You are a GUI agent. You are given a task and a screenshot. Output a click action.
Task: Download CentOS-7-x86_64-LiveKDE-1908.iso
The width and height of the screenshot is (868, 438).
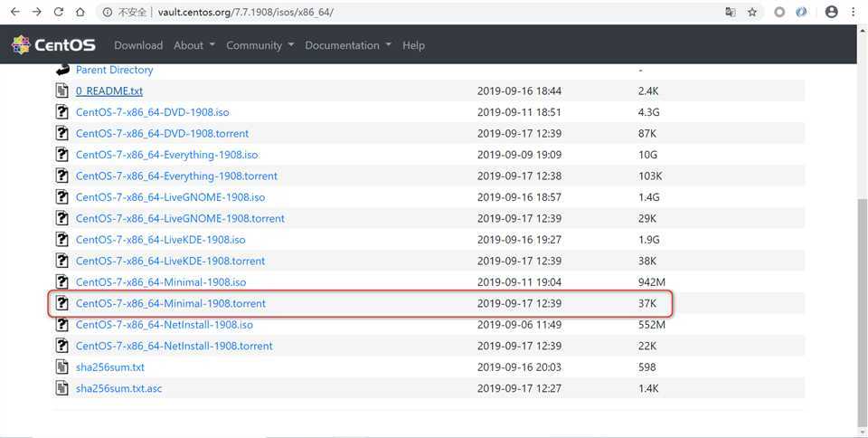click(161, 240)
